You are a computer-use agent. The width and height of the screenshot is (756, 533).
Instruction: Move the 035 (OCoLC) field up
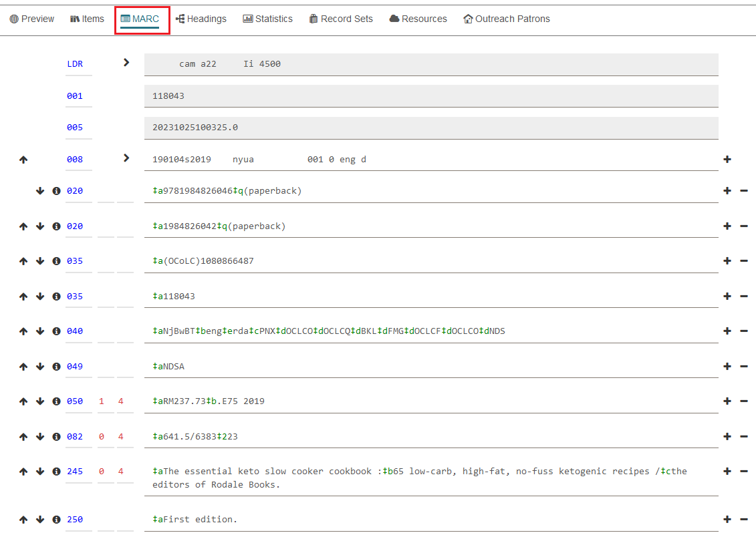pos(23,260)
